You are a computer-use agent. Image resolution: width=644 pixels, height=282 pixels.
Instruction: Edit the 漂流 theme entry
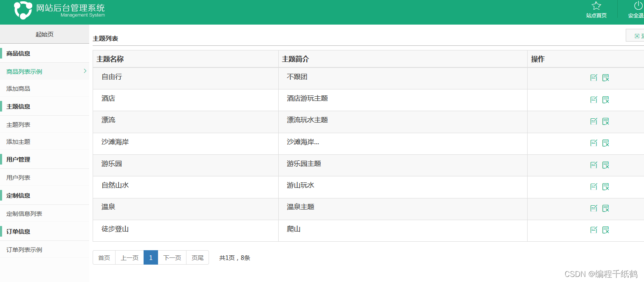[594, 121]
